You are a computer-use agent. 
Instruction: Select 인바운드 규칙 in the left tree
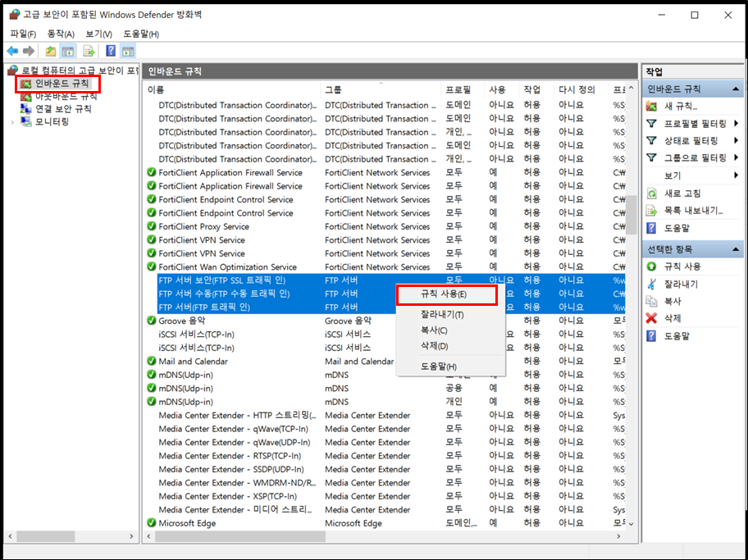tap(62, 84)
